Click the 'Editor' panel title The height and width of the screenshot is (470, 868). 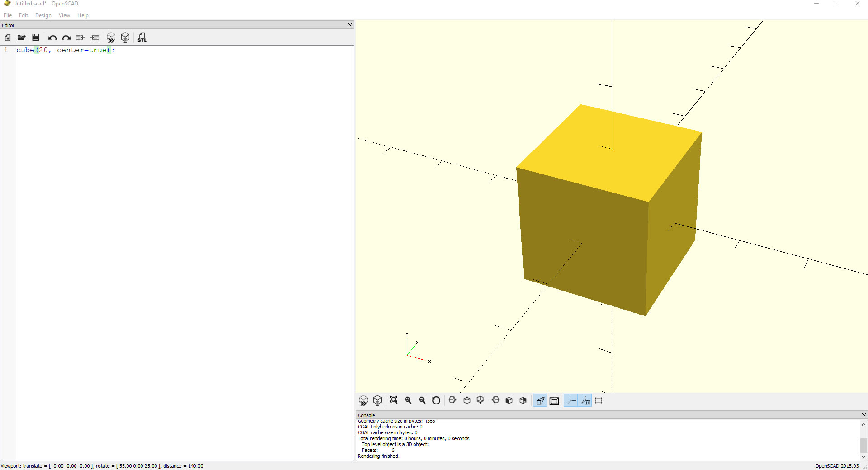click(8, 25)
